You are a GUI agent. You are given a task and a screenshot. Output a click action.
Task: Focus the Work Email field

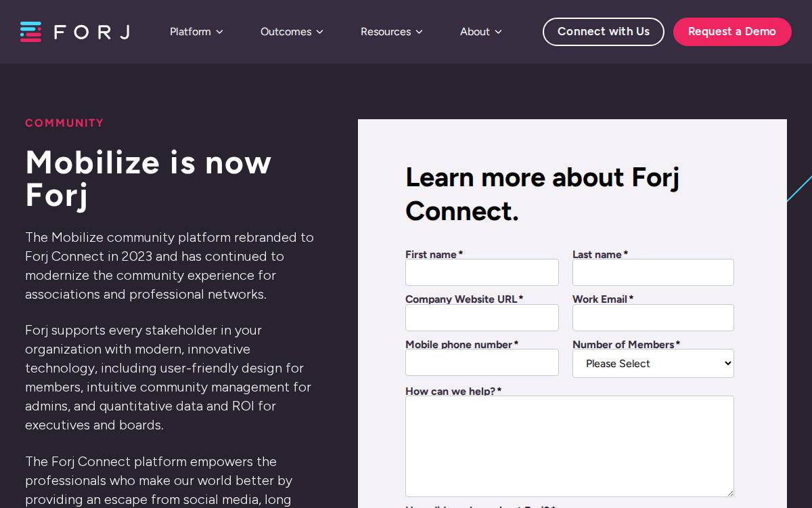653,318
